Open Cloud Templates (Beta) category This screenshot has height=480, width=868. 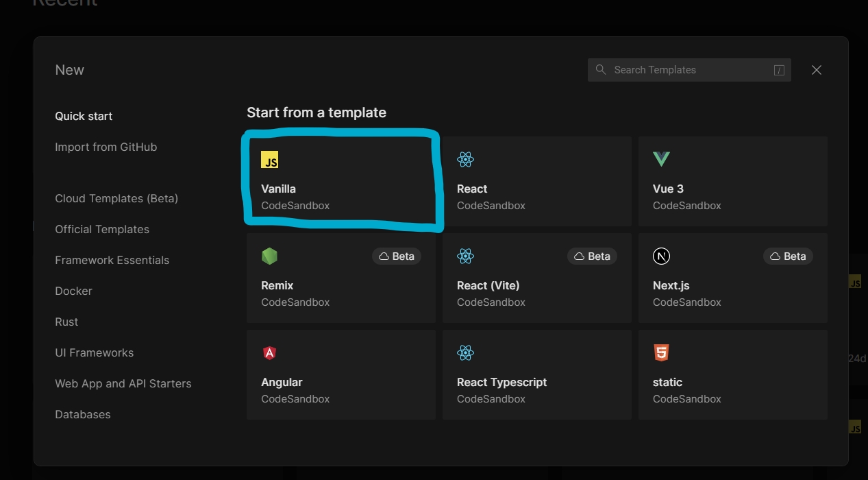click(x=116, y=199)
